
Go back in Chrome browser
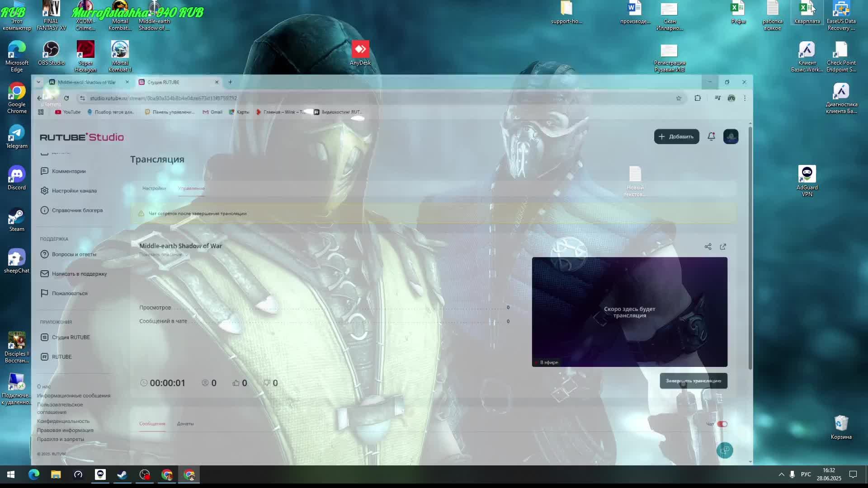[39, 98]
